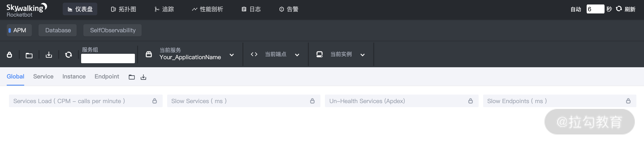Click the lock icon on the Slow Endpoints panel
644x143 pixels.
(629, 101)
